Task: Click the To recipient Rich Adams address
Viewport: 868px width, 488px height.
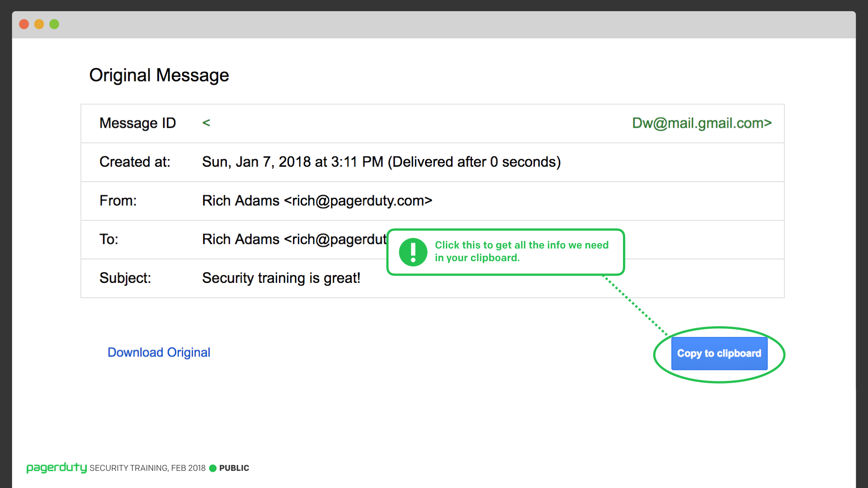Action: point(294,239)
